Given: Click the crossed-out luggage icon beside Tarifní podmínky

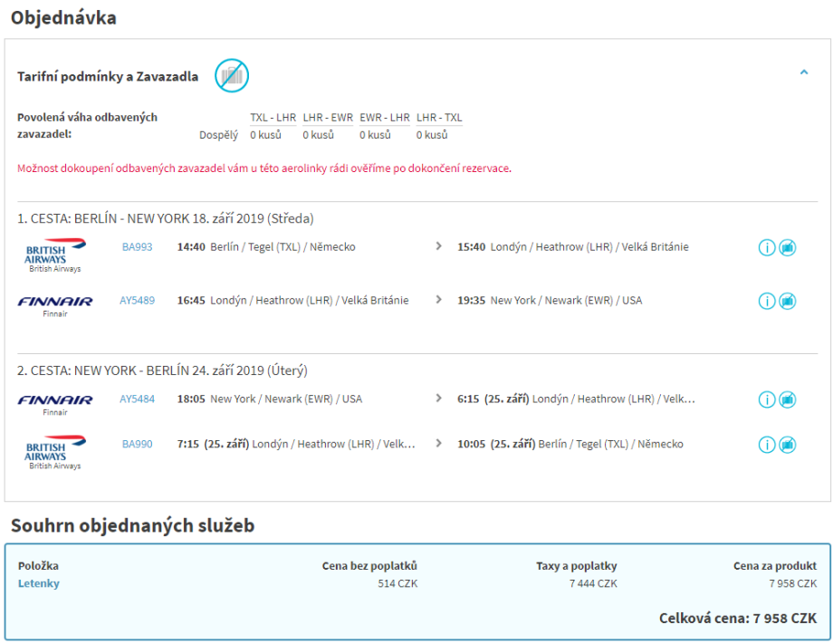Looking at the screenshot, I should [x=232, y=75].
